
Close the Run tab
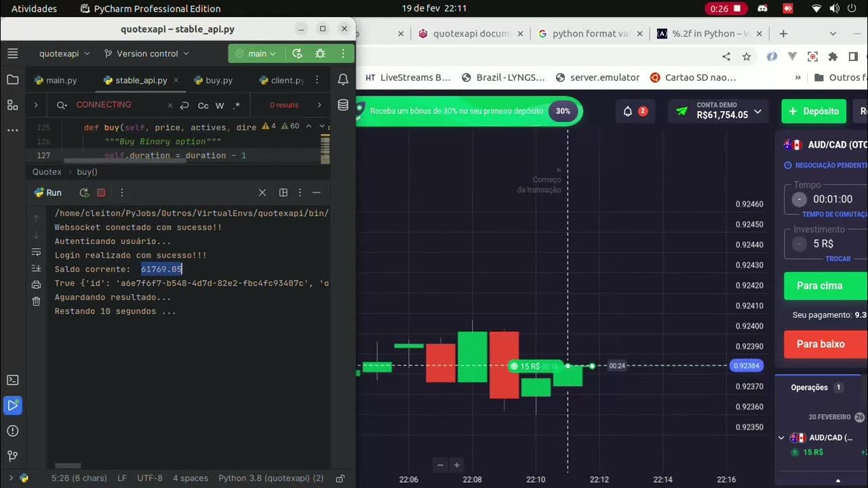(x=262, y=192)
